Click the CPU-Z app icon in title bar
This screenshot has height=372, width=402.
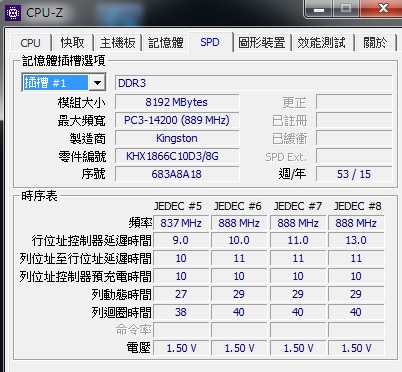click(x=13, y=13)
